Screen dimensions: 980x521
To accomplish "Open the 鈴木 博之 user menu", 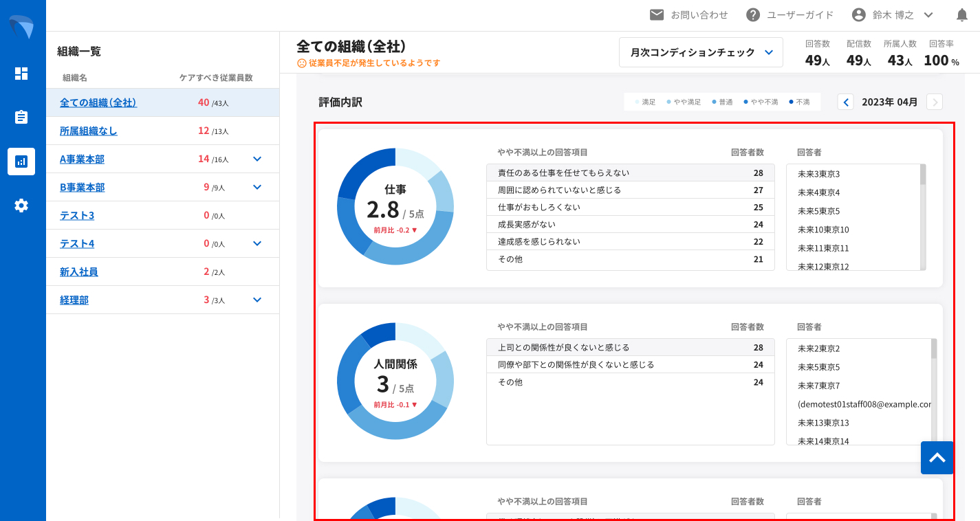I will coord(893,15).
